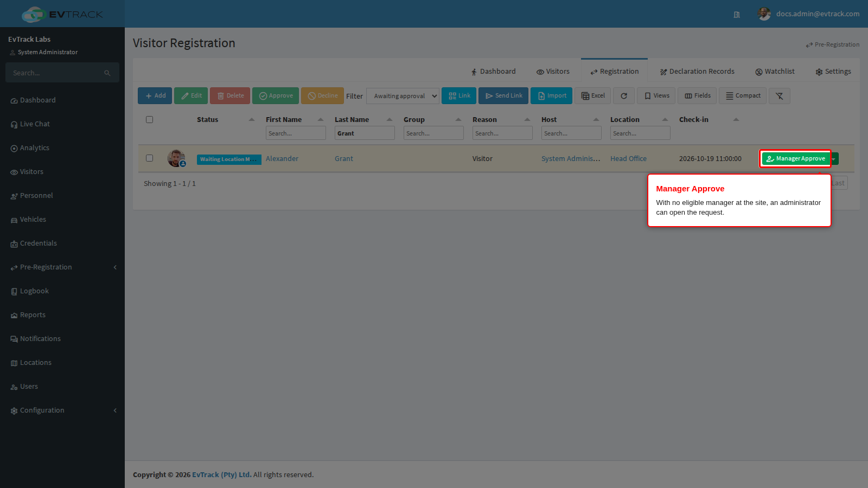868x488 pixels.
Task: Click the refresh icon in the toolbar
Action: (x=624, y=96)
